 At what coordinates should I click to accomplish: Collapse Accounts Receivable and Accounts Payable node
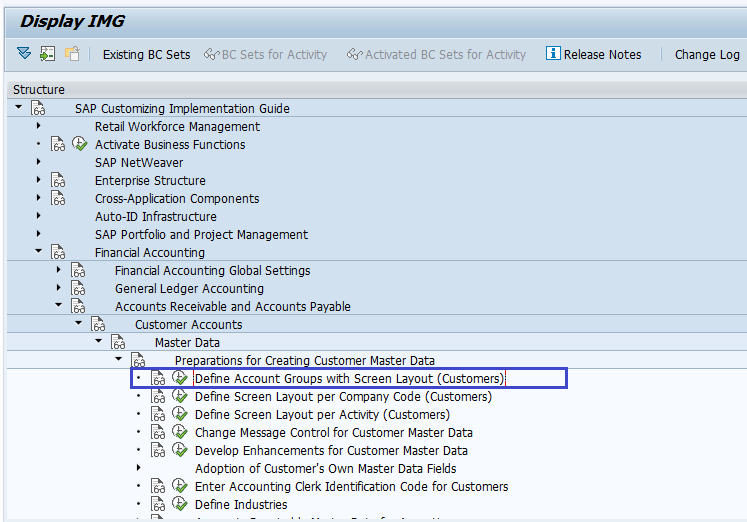point(59,305)
